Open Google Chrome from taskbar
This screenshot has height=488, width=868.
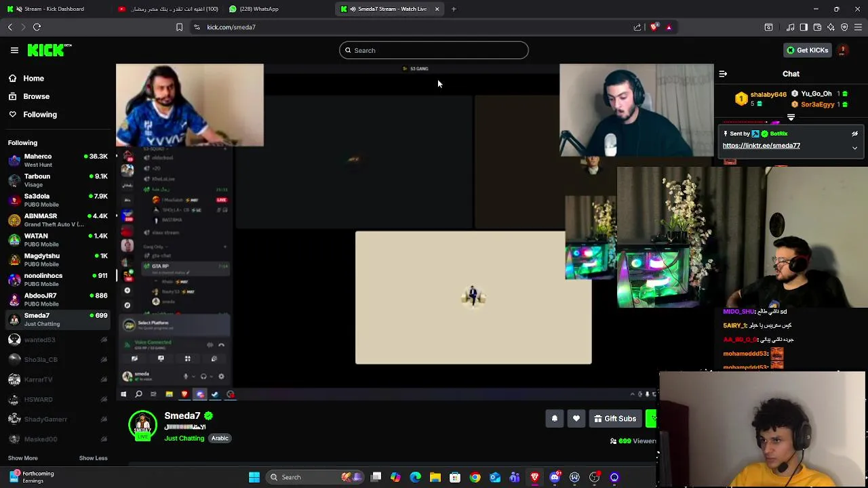coord(475,477)
